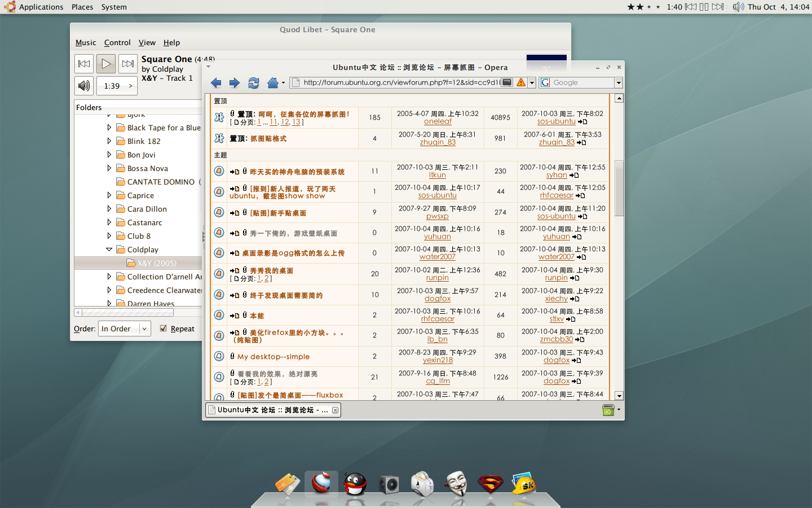The image size is (812, 508).
Task: Select Bossa Nova folder
Action: [148, 168]
